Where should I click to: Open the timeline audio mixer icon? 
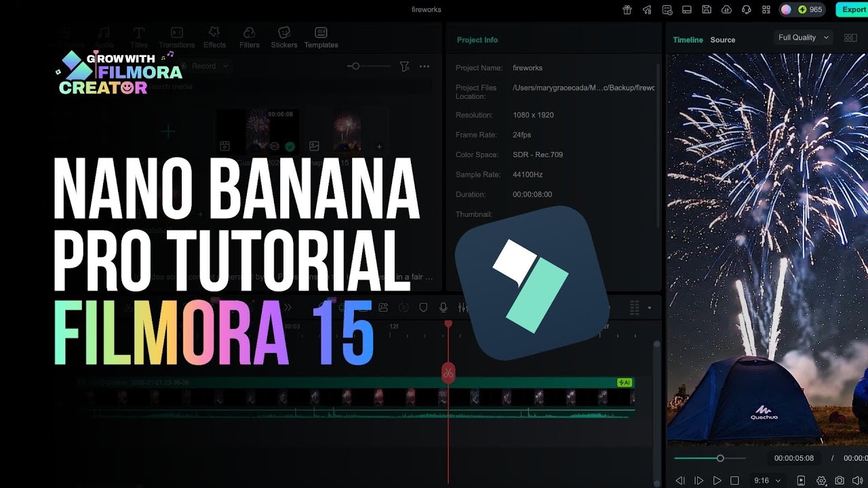click(x=462, y=308)
